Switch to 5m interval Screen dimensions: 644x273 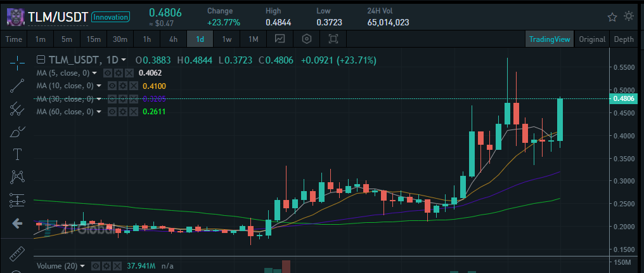tap(67, 39)
